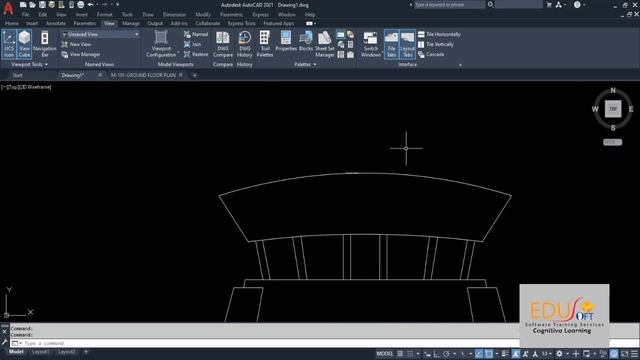
Task: Open DWG History palette
Action: coord(244,44)
